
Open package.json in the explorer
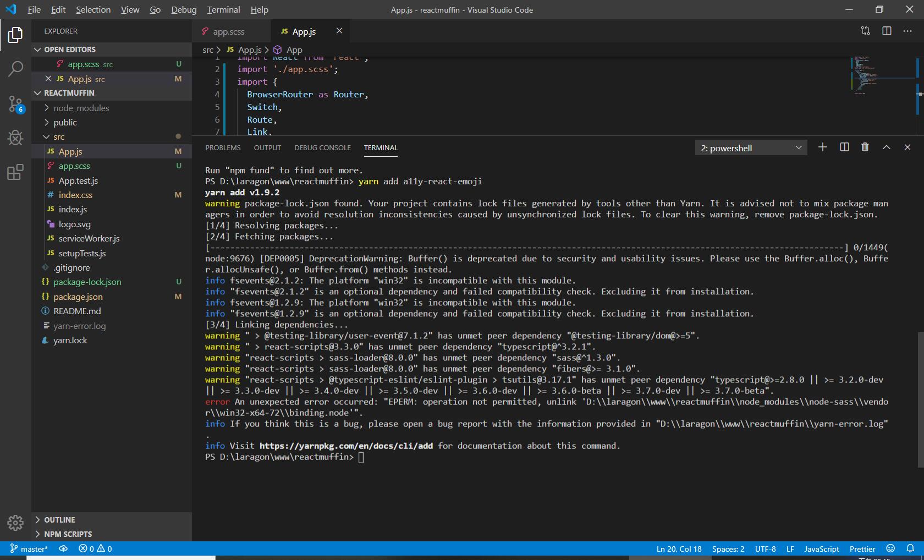[78, 297]
